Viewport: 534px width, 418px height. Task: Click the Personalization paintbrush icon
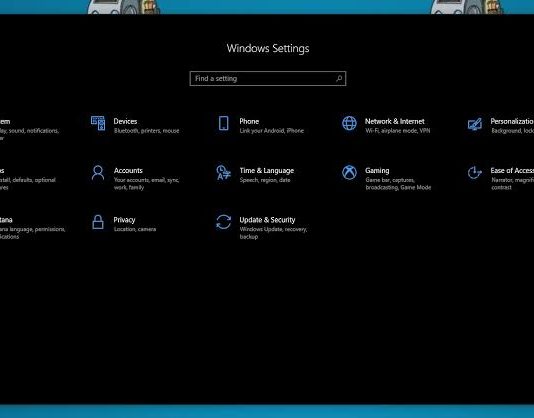tap(475, 124)
